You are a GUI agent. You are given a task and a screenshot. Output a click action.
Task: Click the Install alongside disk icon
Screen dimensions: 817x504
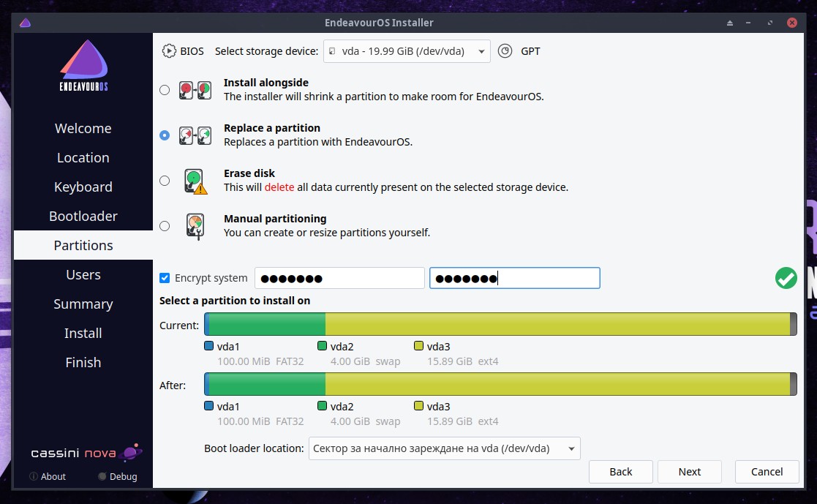(x=195, y=90)
